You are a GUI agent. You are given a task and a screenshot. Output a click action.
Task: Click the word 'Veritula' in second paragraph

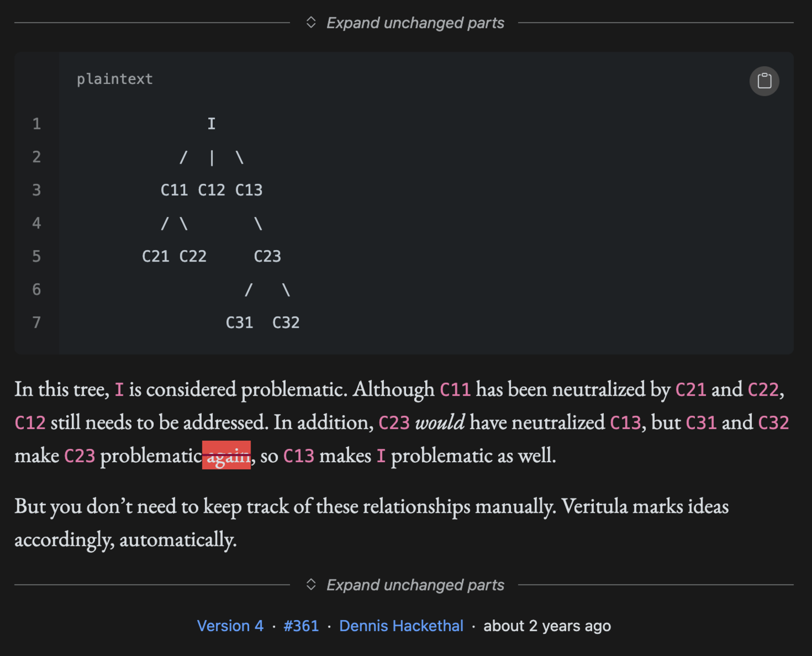click(594, 506)
